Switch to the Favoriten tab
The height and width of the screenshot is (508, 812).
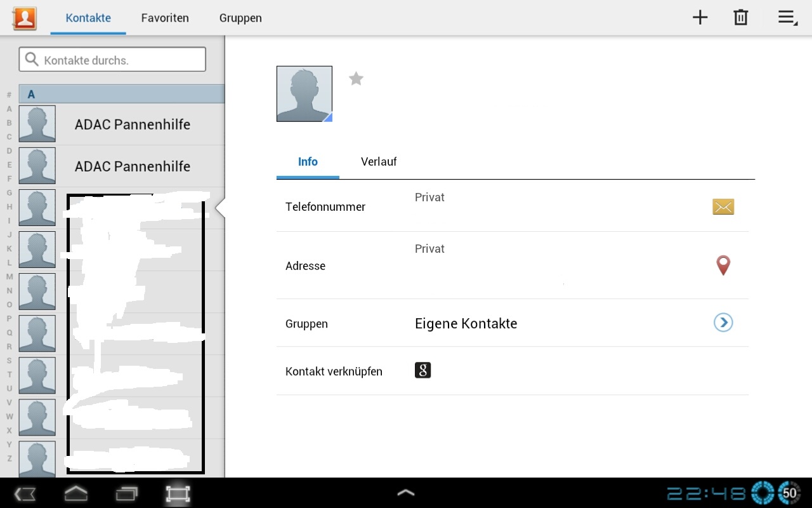[x=165, y=18]
